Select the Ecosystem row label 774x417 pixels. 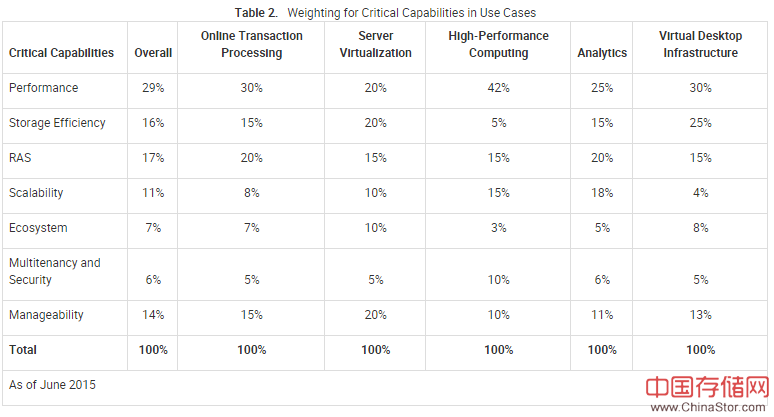[38, 228]
